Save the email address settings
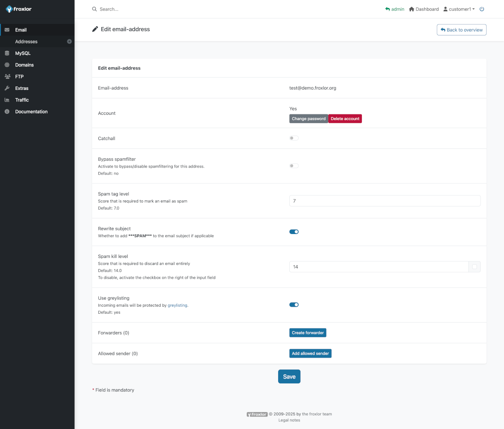The image size is (504, 429). (289, 376)
